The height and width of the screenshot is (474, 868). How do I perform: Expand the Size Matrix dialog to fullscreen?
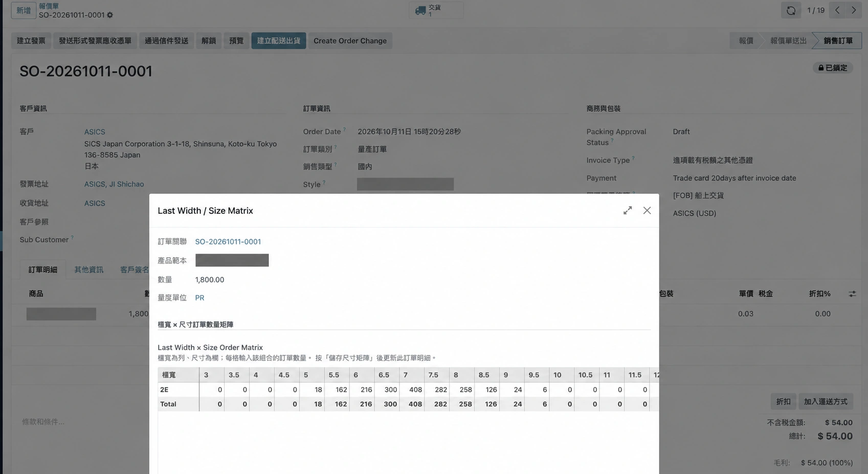pos(628,211)
